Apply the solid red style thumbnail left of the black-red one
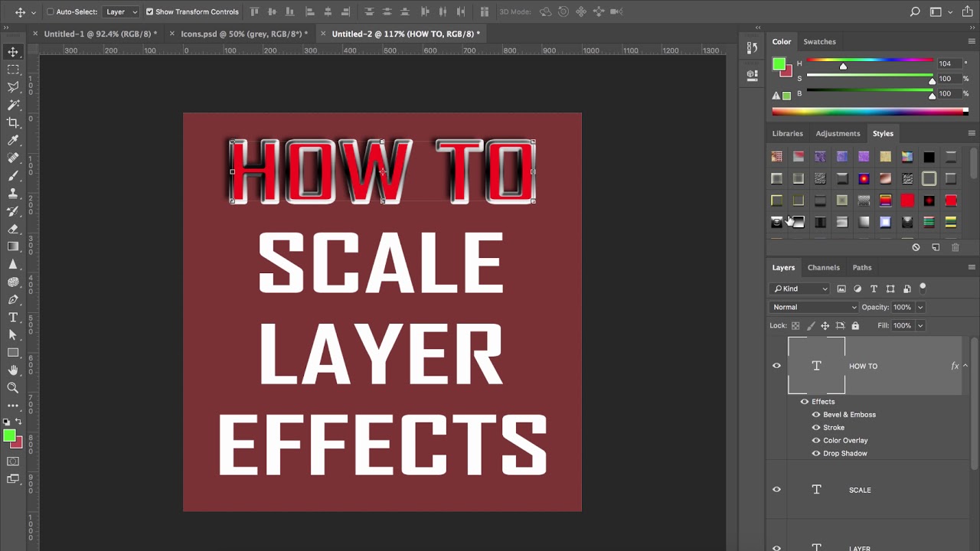This screenshot has height=551, width=980. [907, 201]
